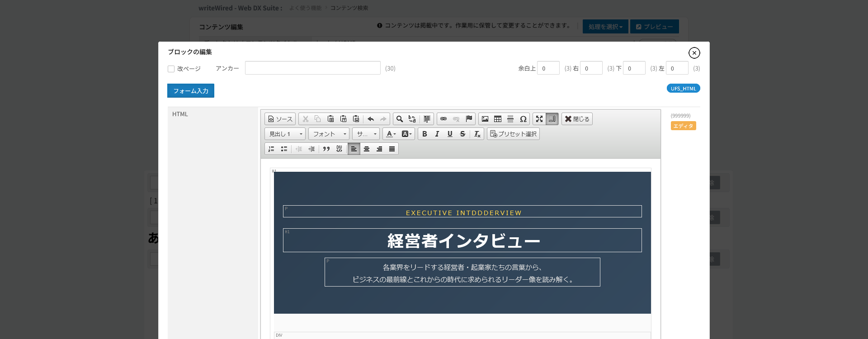Insert an image

[485, 119]
